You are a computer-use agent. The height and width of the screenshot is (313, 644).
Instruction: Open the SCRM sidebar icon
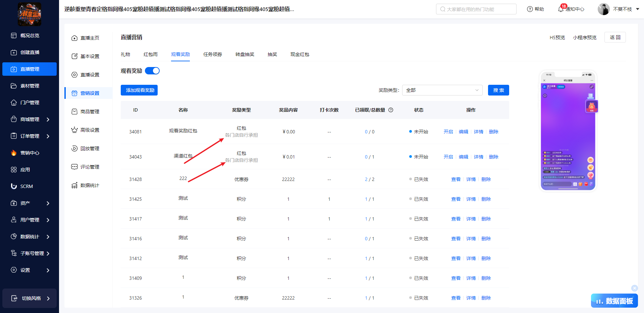tap(14, 186)
